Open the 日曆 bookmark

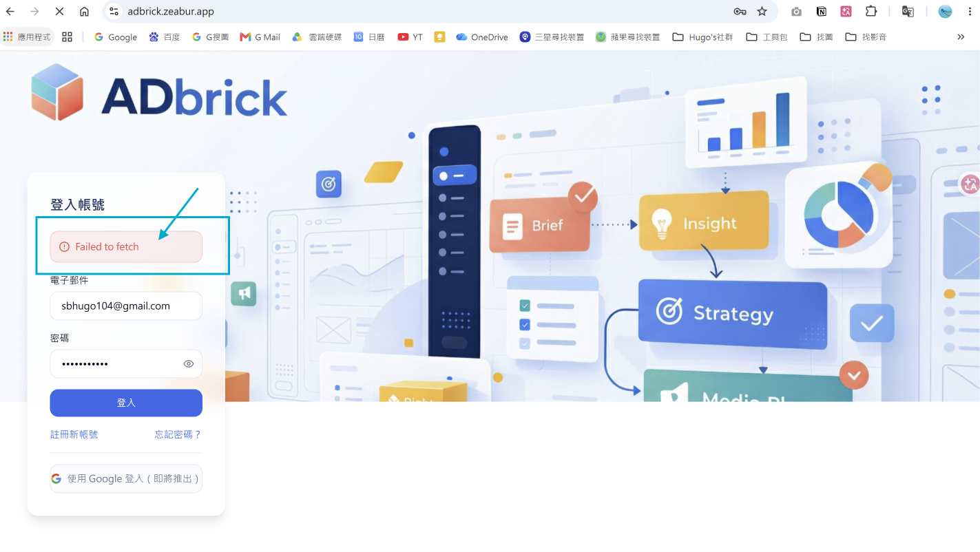point(369,37)
